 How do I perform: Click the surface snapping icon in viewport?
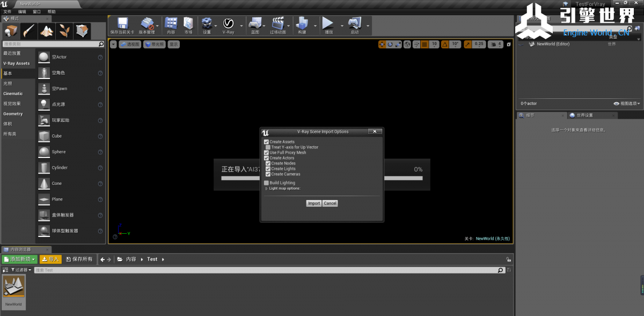pos(416,44)
